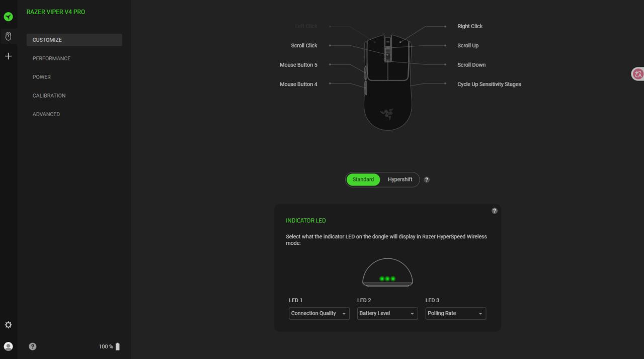Click the dongle indicator LED image
This screenshot has height=359, width=644.
pyautogui.click(x=387, y=273)
